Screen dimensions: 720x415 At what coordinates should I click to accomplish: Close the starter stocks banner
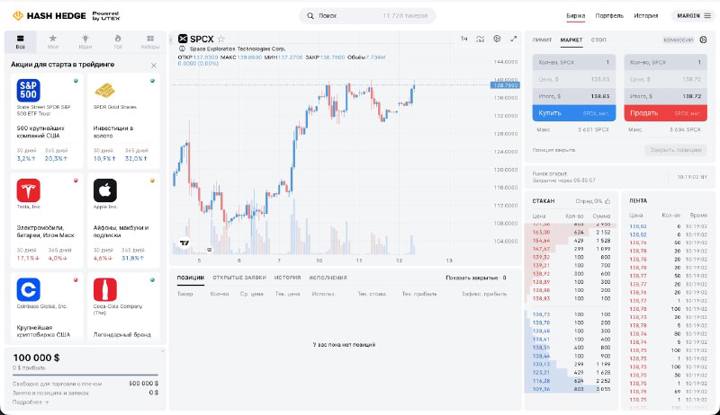tap(154, 66)
